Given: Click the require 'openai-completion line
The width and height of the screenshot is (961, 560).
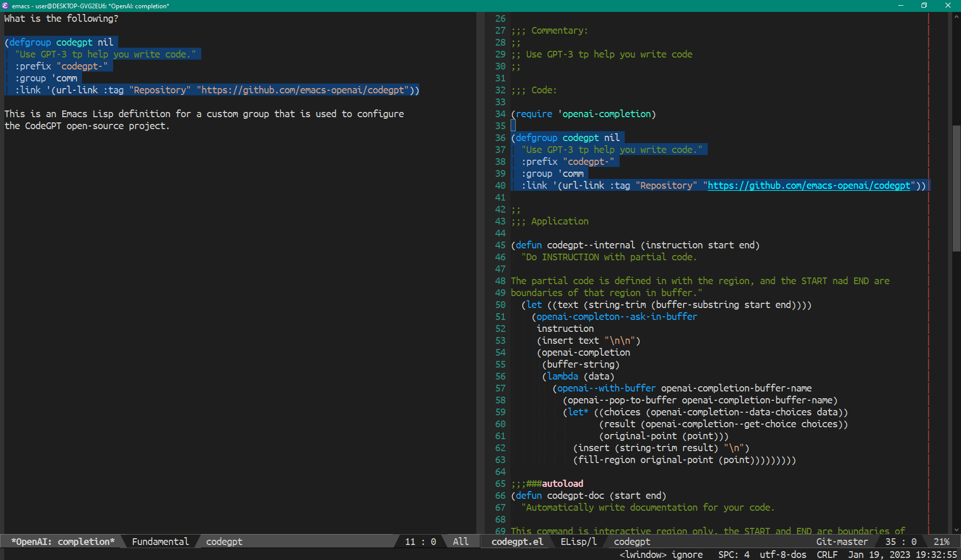Looking at the screenshot, I should pyautogui.click(x=583, y=114).
